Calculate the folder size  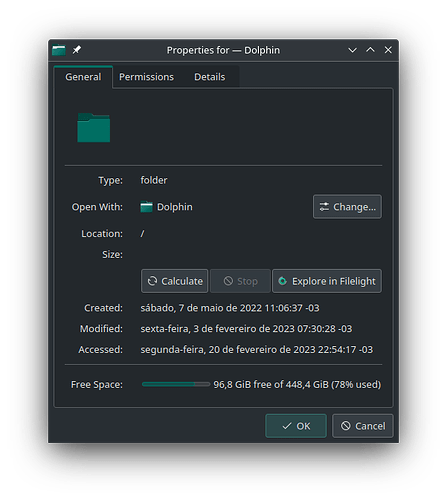(x=175, y=281)
